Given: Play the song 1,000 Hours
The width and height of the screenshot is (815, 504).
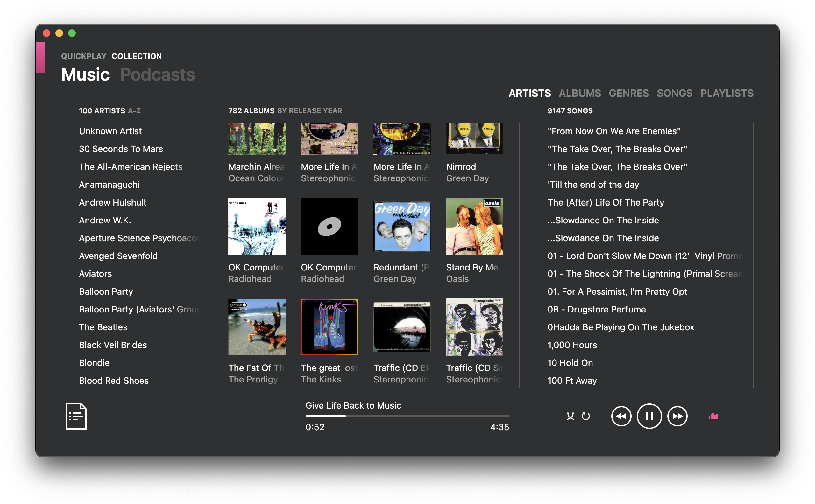Looking at the screenshot, I should tap(572, 345).
